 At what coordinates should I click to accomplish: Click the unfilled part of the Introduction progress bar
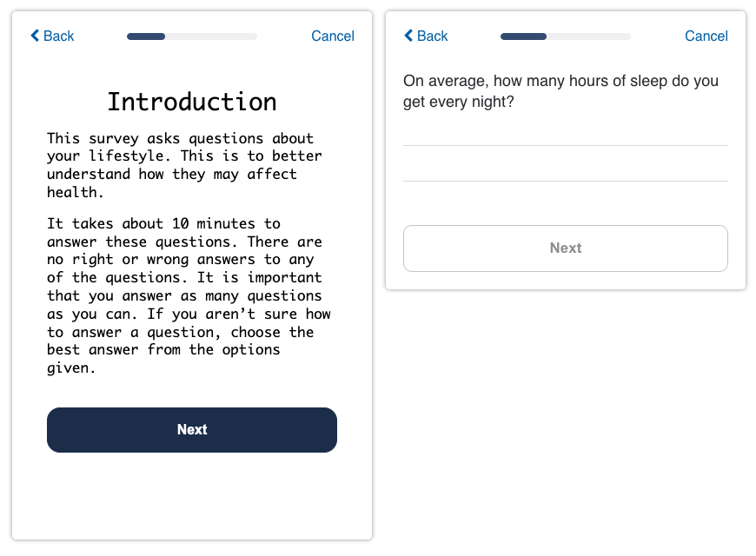tap(211, 36)
